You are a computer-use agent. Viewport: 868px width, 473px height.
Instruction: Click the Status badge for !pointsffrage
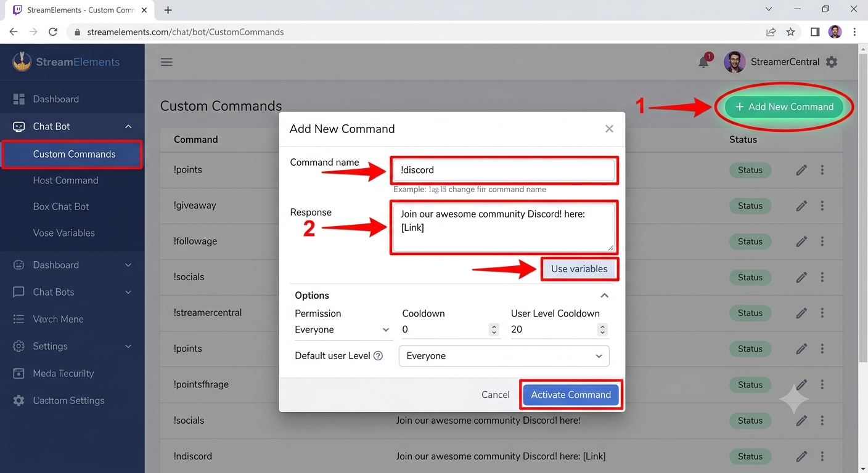(750, 384)
